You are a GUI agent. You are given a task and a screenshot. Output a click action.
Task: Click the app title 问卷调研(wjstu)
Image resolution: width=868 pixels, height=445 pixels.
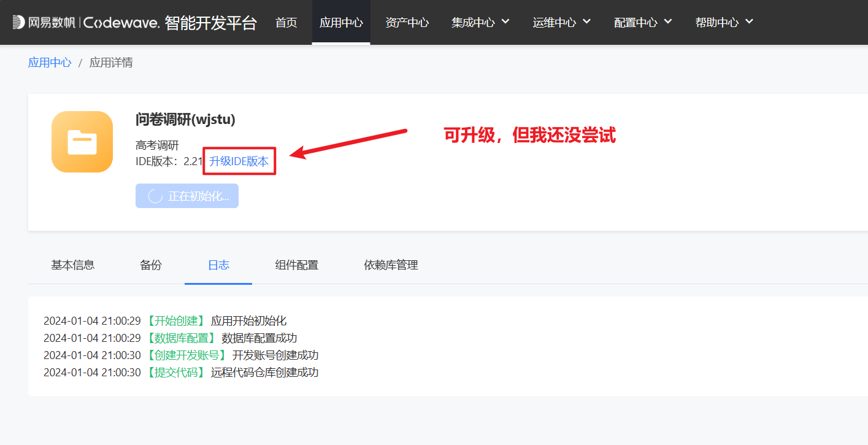click(185, 120)
